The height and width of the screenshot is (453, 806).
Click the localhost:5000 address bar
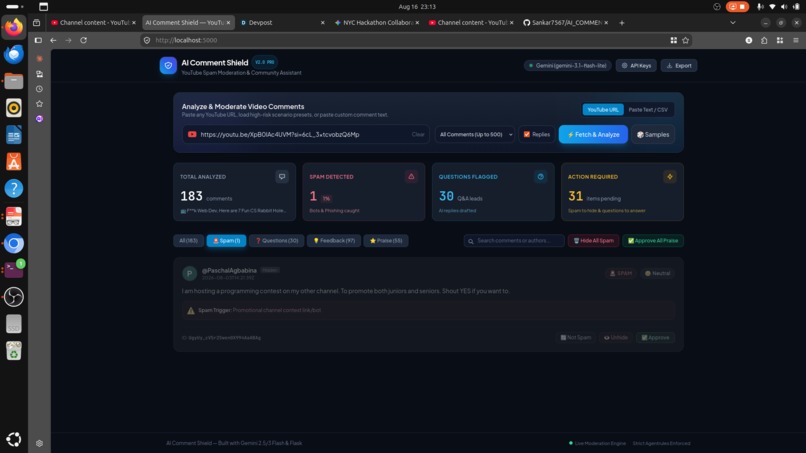coord(406,40)
